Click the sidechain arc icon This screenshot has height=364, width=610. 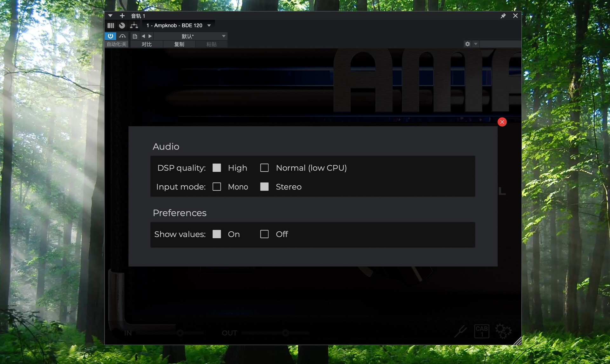pos(122,36)
